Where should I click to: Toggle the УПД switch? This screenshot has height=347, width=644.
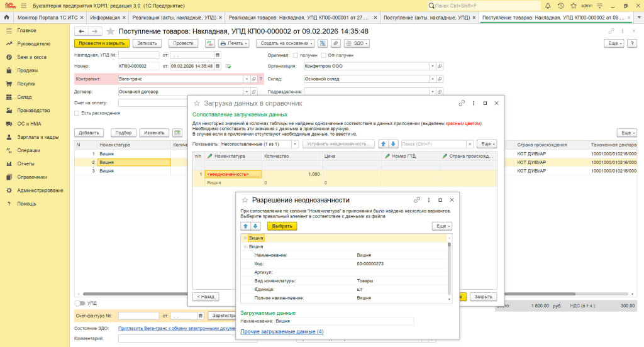click(x=80, y=303)
